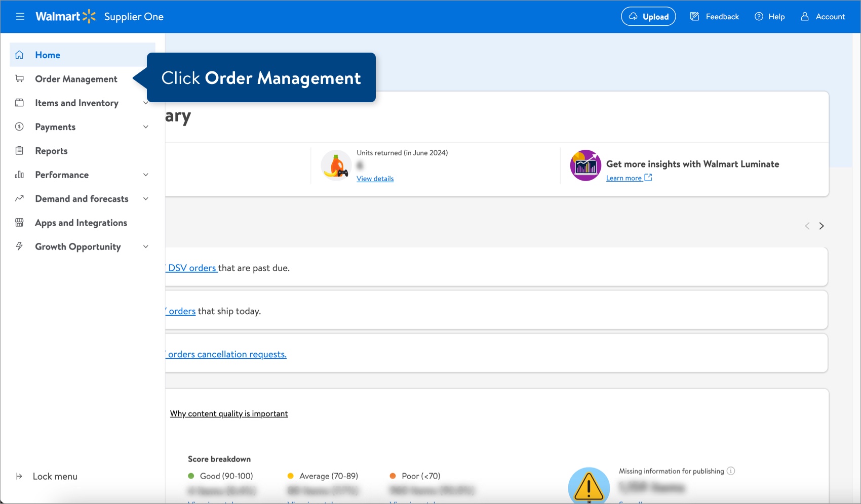861x504 pixels.
Task: Open the Account menu
Action: tap(823, 16)
